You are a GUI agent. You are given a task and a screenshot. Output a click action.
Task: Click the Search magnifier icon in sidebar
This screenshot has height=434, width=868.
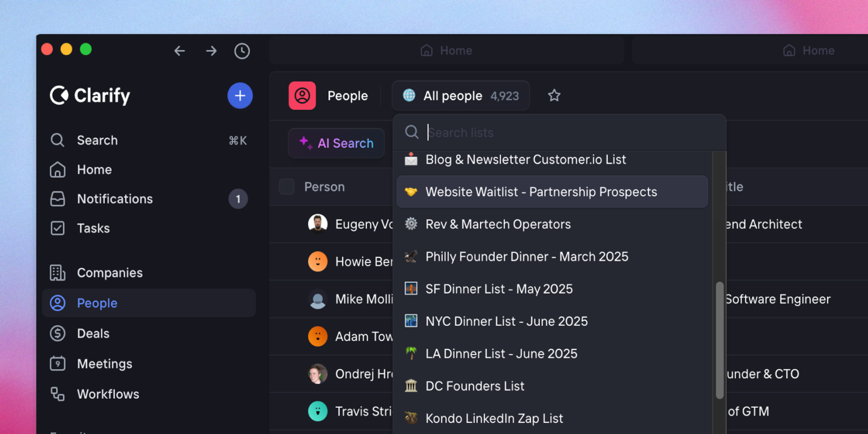(57, 140)
